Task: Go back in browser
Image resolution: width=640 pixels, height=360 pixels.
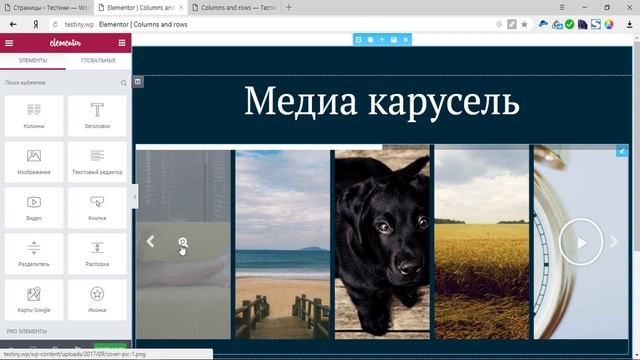Action: 13,24
